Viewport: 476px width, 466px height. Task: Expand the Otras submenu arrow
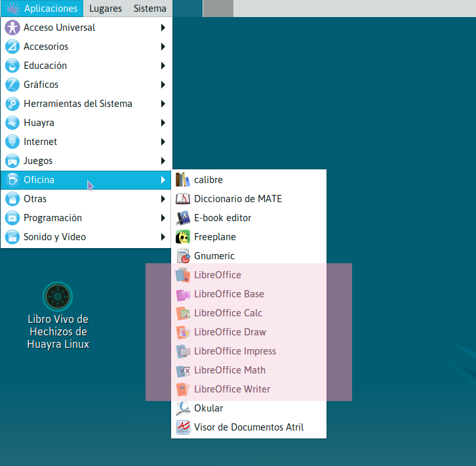(x=163, y=199)
